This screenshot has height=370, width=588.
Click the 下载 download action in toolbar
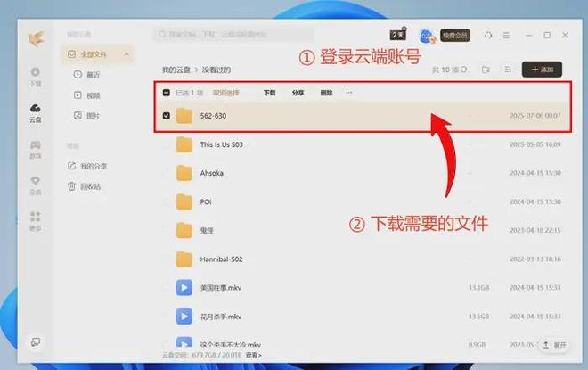[x=269, y=93]
